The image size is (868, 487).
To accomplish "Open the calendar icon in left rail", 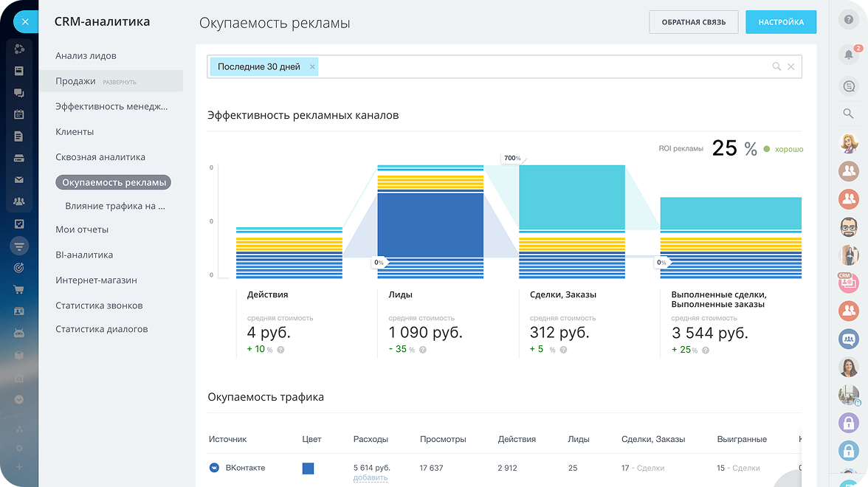I will point(19,114).
